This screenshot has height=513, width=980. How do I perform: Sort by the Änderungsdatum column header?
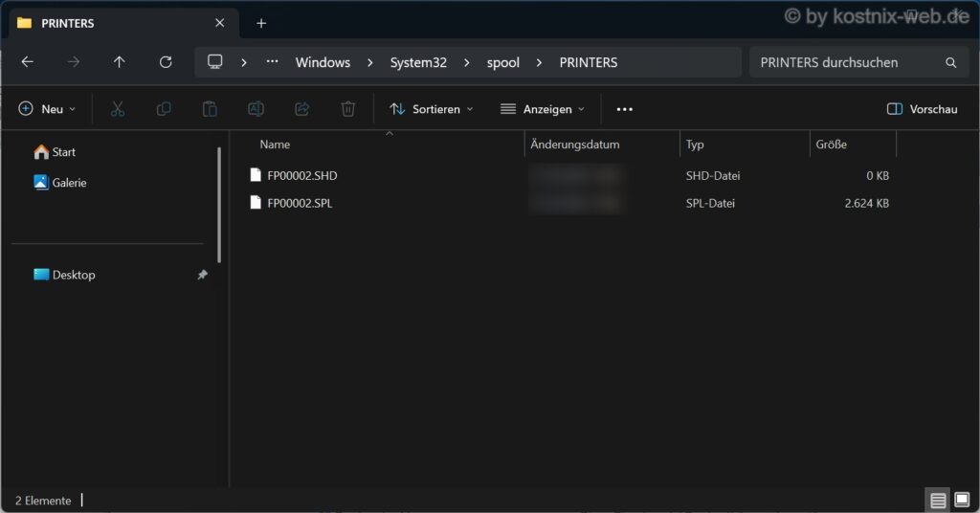[575, 145]
